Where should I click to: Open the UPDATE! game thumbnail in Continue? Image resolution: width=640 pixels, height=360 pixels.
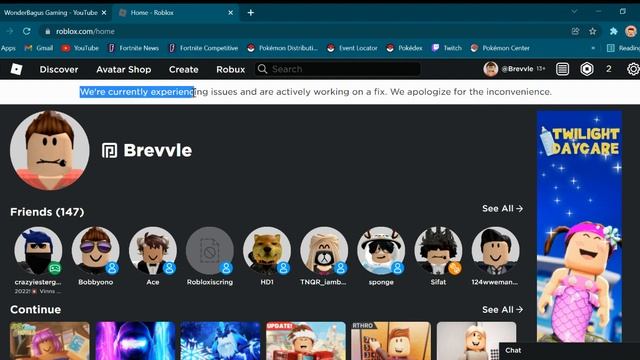pos(306,341)
